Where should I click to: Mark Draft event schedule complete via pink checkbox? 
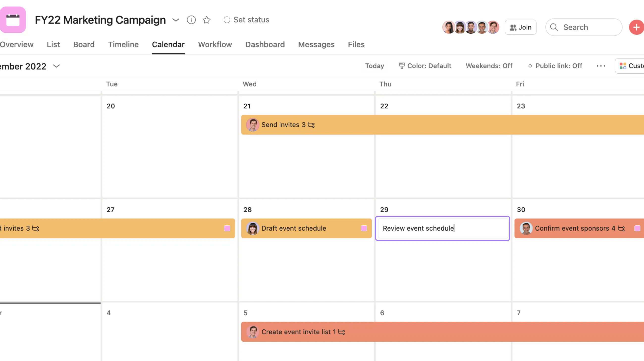pos(364,228)
